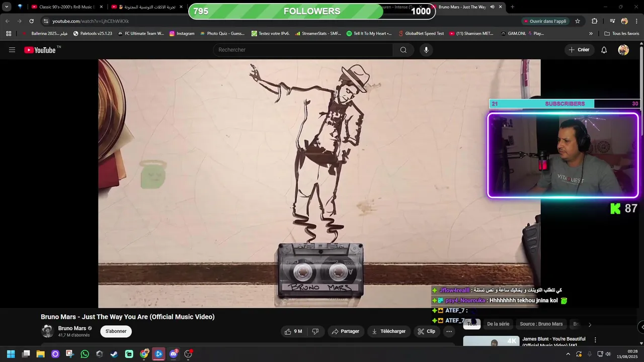Viewport: 644px width, 362px height.
Task: Reload the page
Action: point(31,21)
